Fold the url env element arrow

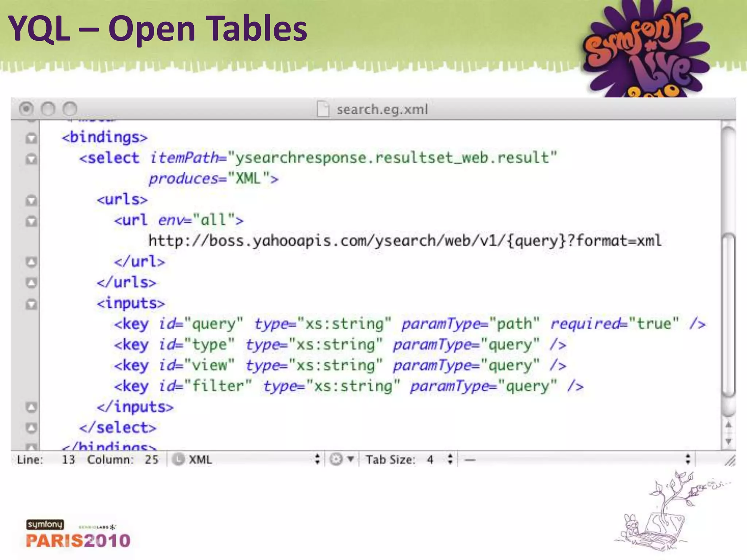31,221
